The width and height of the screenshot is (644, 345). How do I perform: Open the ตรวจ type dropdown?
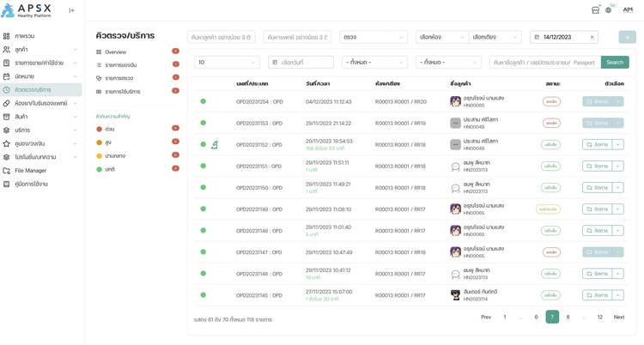[x=374, y=37]
